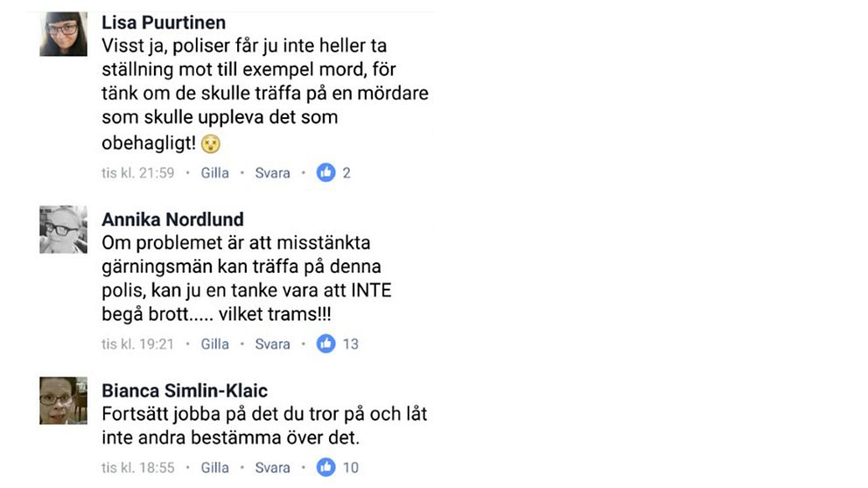View the 13 likes count on Annika's comment
868x488 pixels.
(x=350, y=345)
